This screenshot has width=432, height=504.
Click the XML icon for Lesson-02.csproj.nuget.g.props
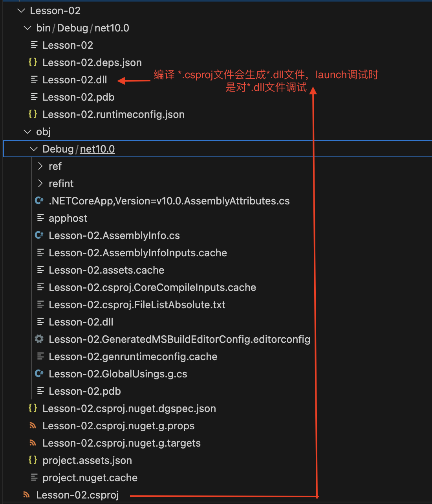33,426
